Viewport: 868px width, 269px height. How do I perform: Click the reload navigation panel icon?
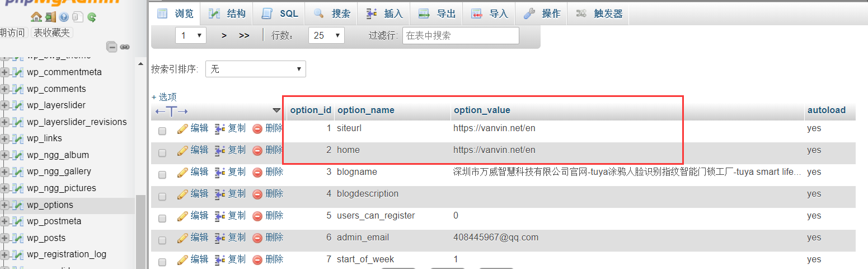click(x=91, y=17)
